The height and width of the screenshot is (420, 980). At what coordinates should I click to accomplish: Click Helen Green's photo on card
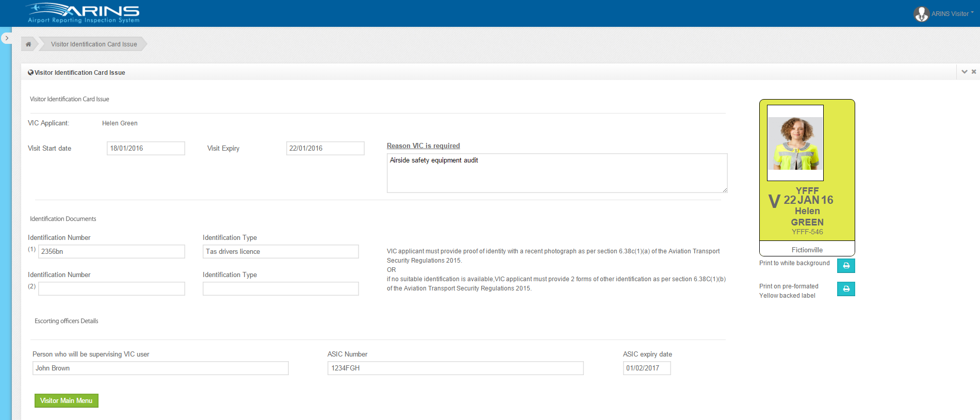click(795, 143)
